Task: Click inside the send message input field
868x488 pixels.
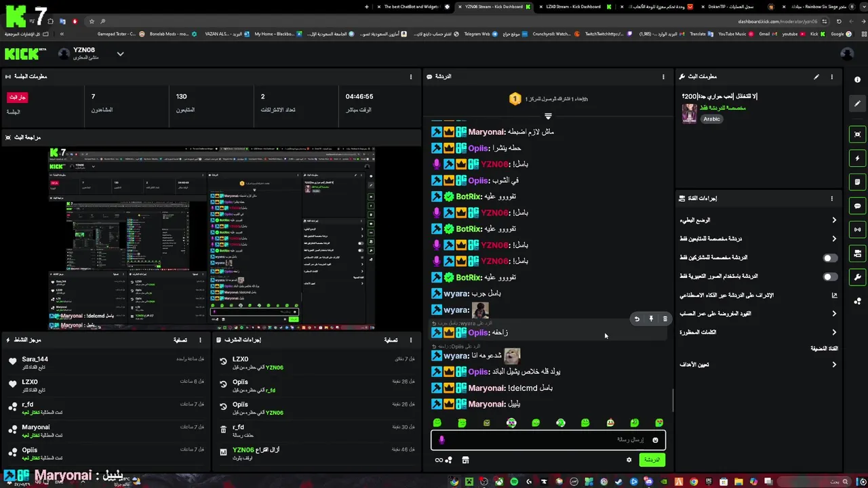Action: [548, 440]
